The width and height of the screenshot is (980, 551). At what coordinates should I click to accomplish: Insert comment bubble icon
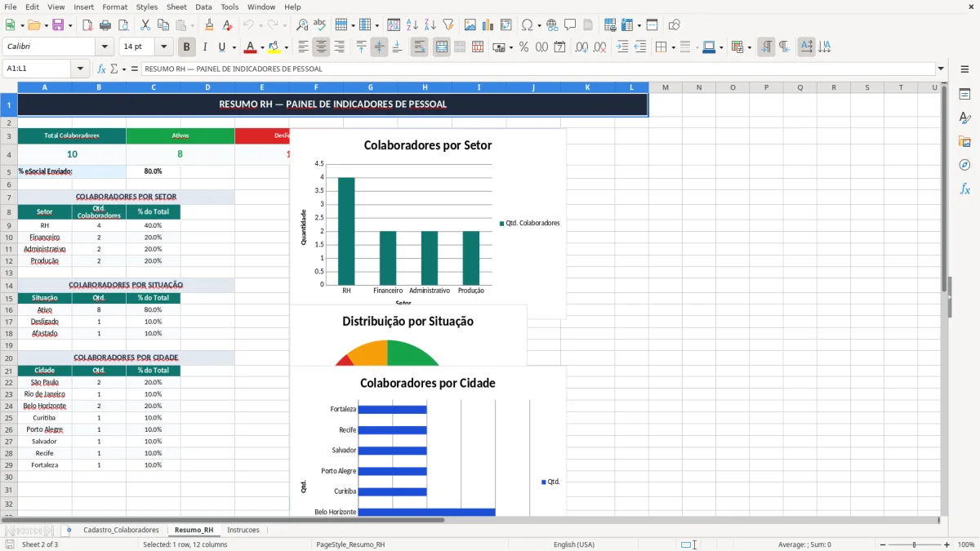click(569, 25)
